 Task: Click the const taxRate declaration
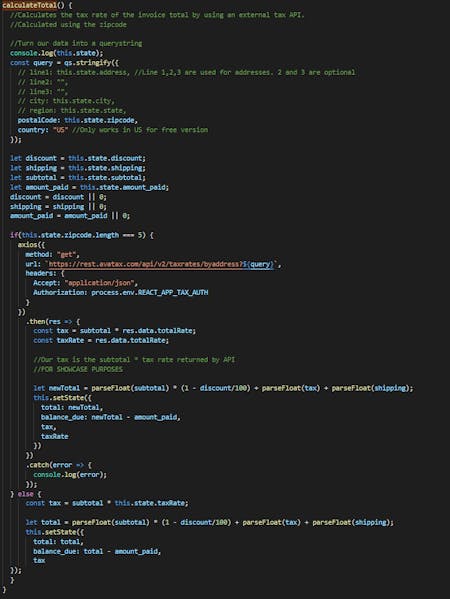click(101, 340)
